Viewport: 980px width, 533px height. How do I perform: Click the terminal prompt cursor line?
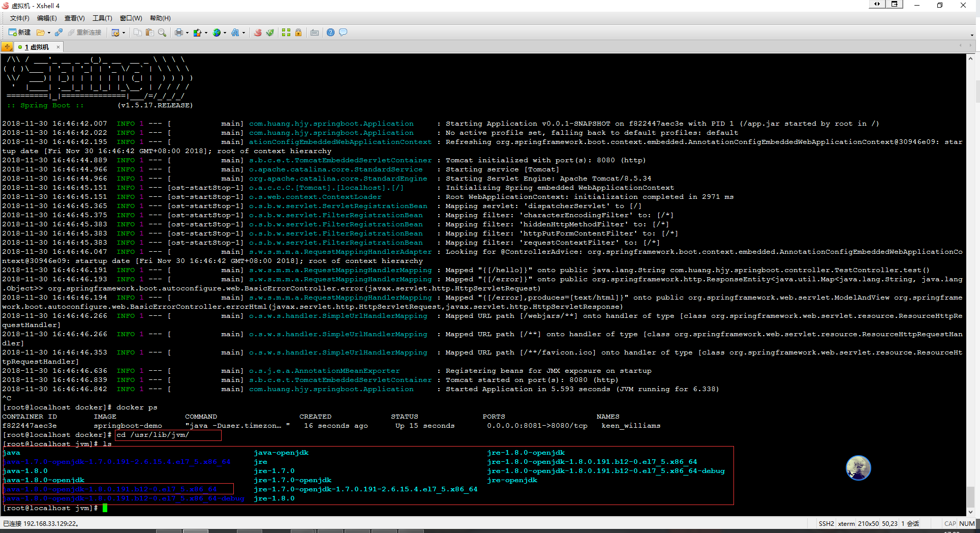click(x=55, y=508)
